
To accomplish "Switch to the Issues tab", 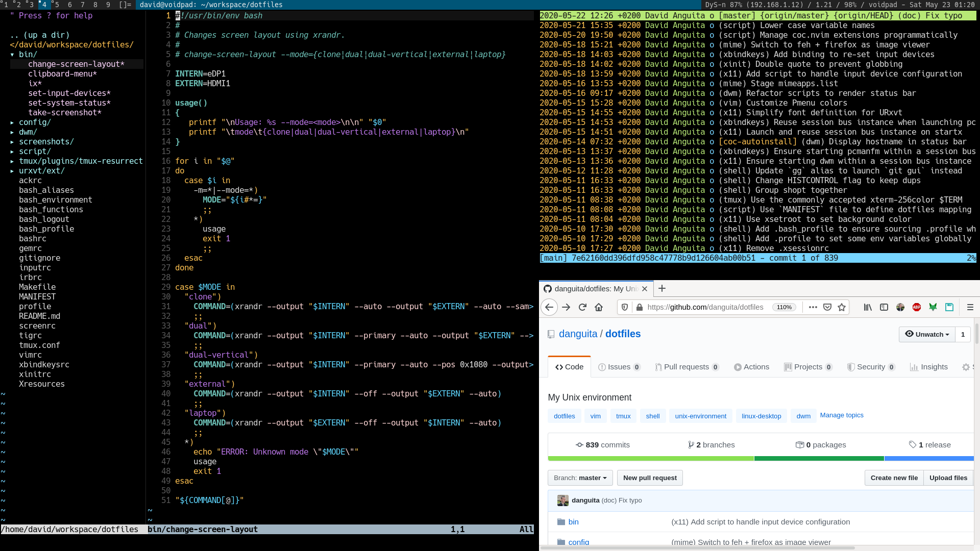I will [x=619, y=367].
